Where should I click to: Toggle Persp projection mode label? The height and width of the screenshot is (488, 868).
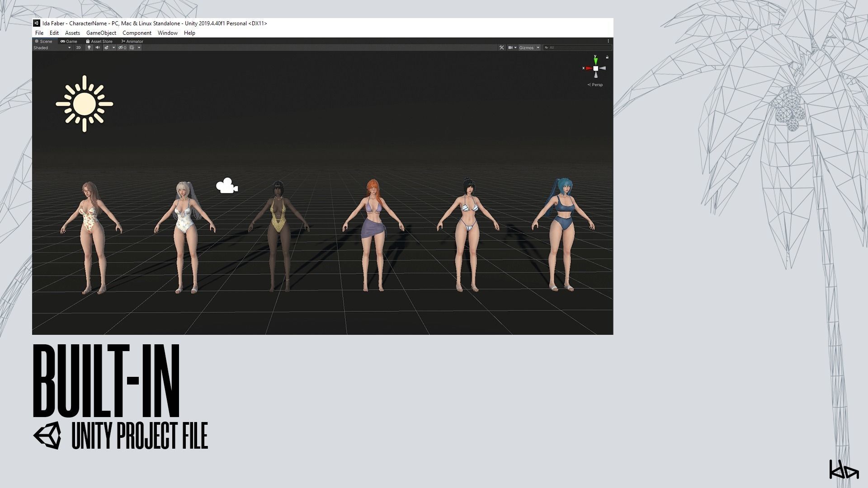(595, 84)
